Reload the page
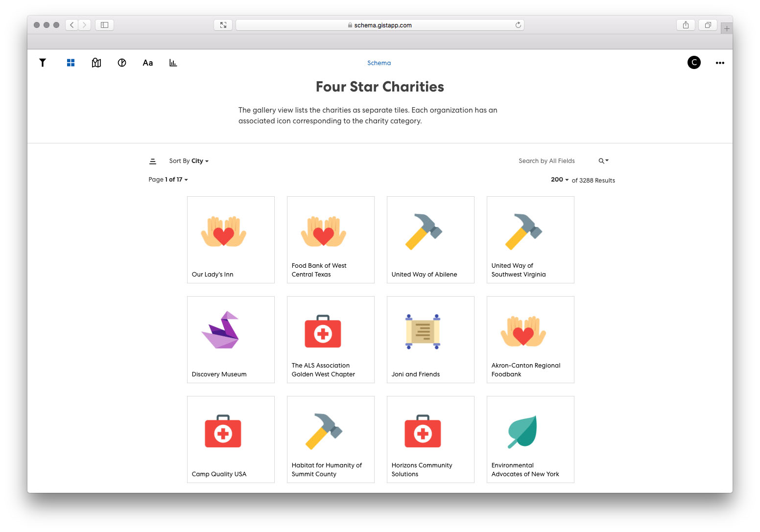This screenshot has height=532, width=760. 518,25
